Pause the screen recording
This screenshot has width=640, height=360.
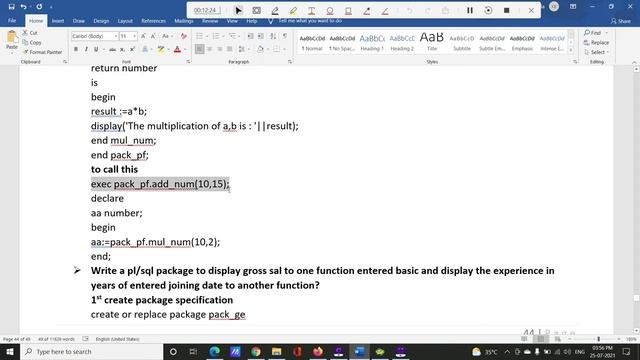tap(470, 10)
